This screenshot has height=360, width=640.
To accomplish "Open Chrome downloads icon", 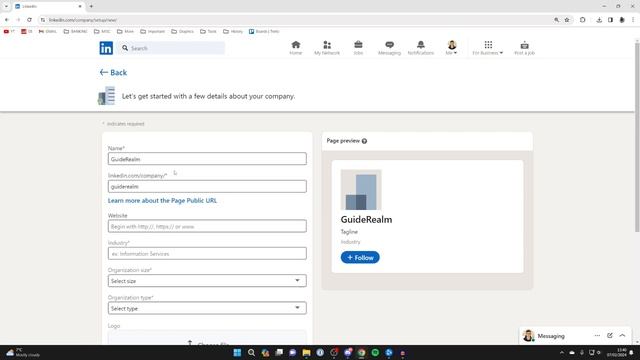I will [599, 20].
